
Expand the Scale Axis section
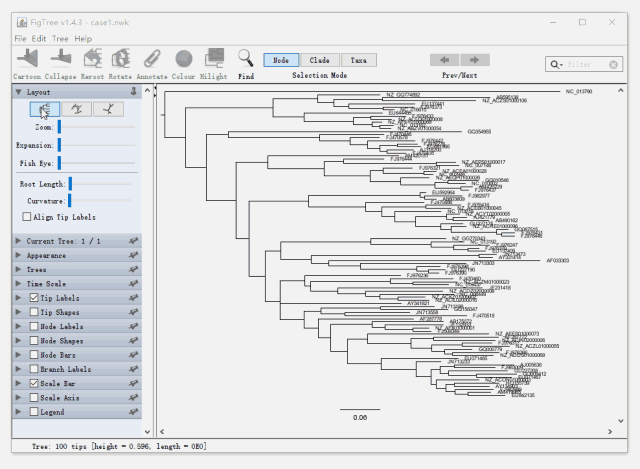[18, 398]
